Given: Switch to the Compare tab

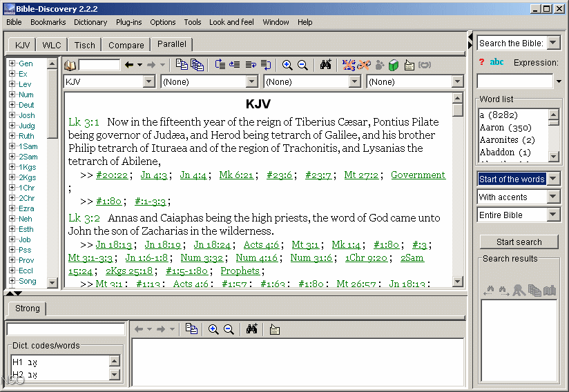Looking at the screenshot, I should pyautogui.click(x=126, y=46).
